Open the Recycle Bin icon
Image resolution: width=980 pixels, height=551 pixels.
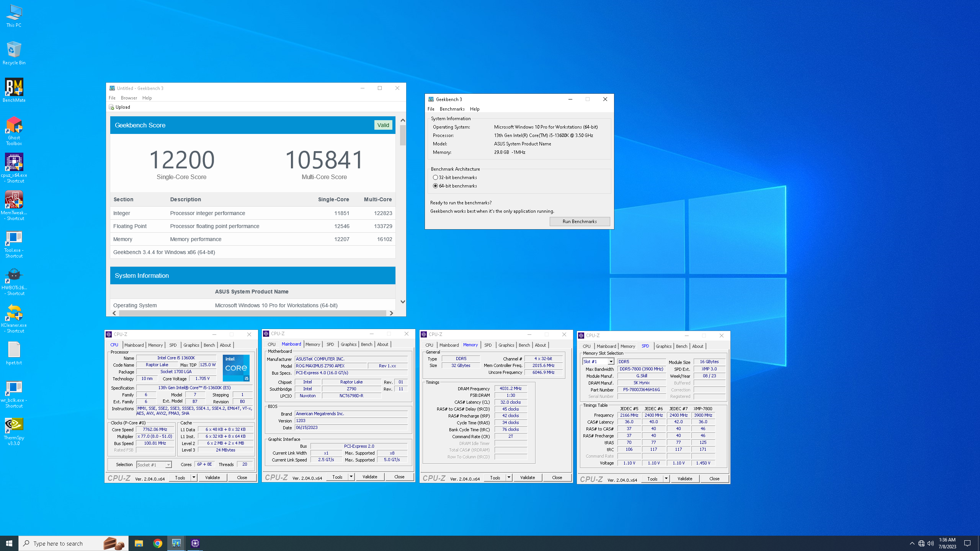point(14,53)
